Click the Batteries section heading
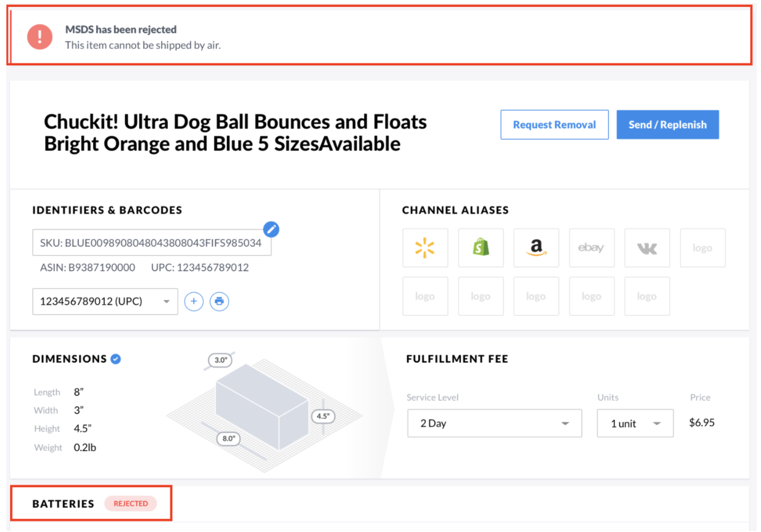This screenshot has width=761, height=532. click(x=63, y=504)
